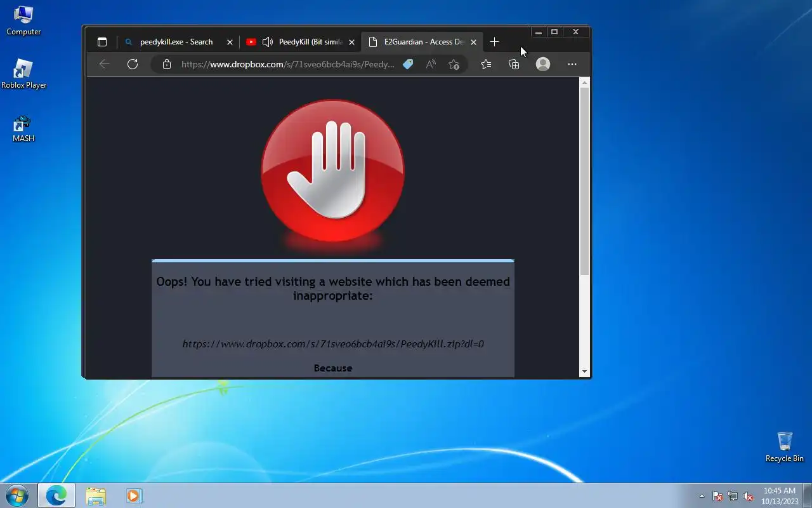The width and height of the screenshot is (812, 508).
Task: Add this page to favorites
Action: [454, 64]
